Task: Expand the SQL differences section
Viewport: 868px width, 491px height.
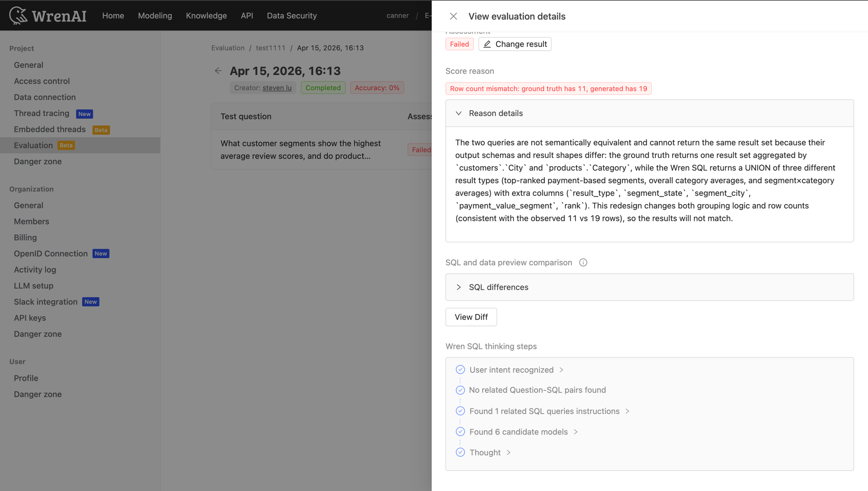Action: (458, 287)
